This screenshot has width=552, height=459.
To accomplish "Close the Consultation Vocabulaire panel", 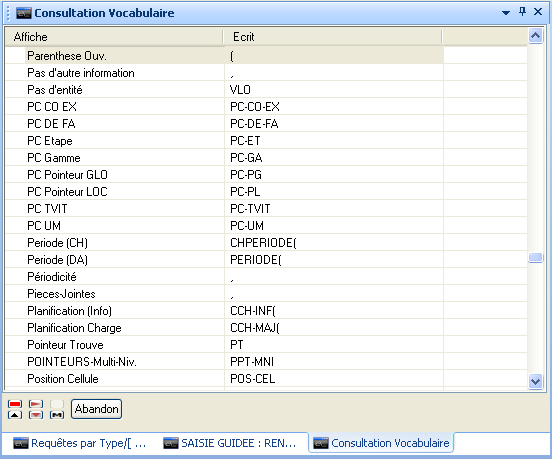I will click(x=538, y=12).
